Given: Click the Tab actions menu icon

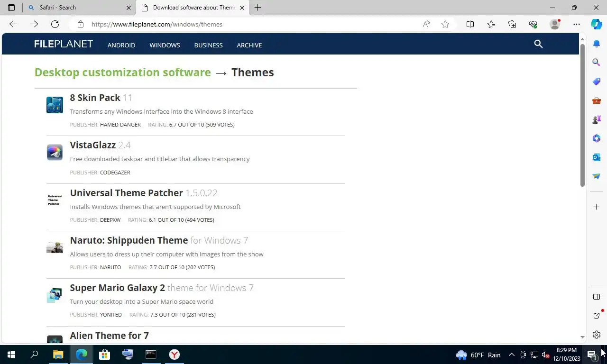Looking at the screenshot, I should [11, 8].
